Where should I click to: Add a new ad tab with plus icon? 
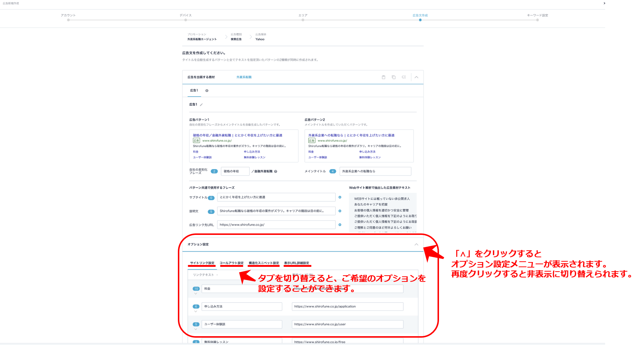(207, 91)
